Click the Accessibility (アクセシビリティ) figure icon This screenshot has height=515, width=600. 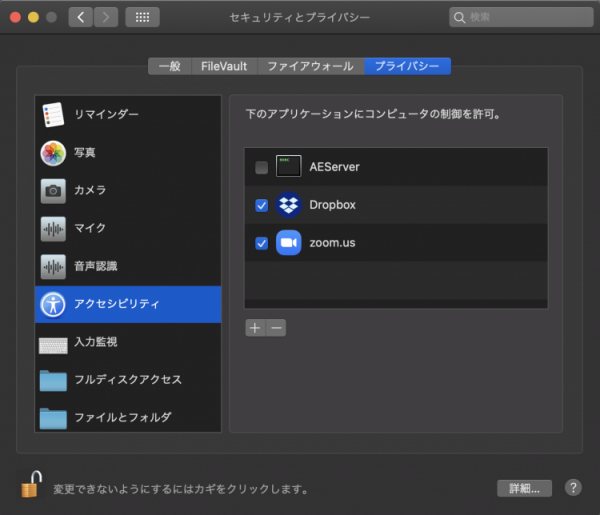click(x=53, y=305)
